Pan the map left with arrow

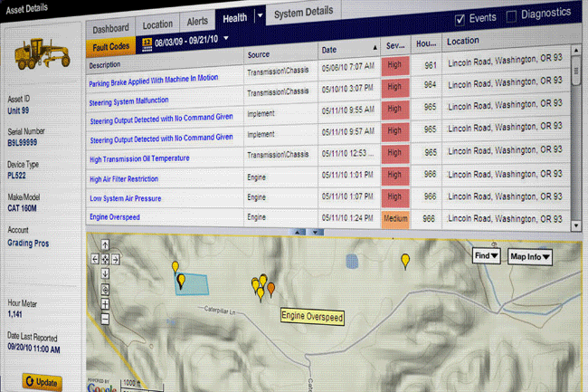[95, 259]
